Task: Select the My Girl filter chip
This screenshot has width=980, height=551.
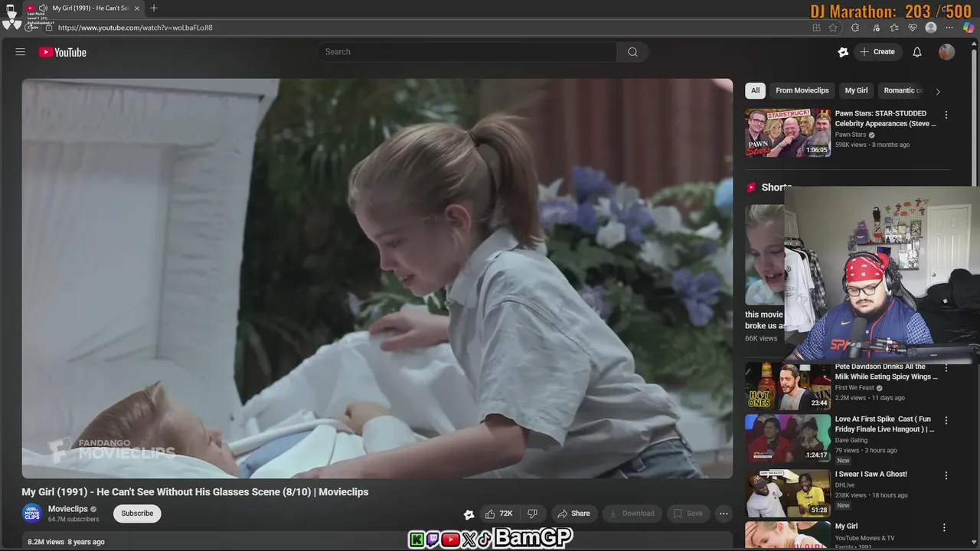Action: [x=856, y=90]
